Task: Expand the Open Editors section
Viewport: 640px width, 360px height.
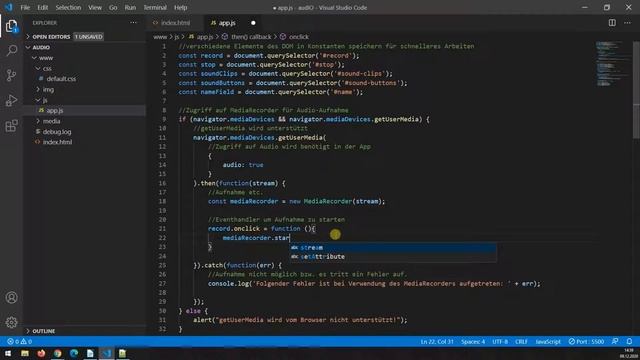Action: (51, 37)
